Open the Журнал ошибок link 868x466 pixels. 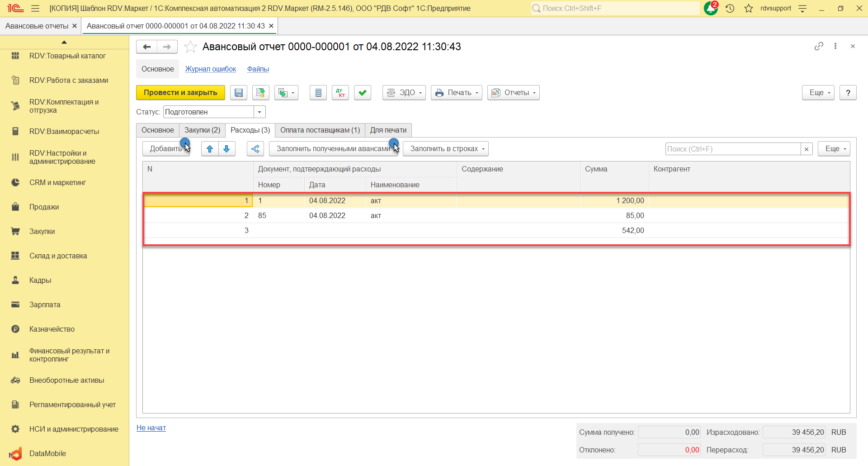point(210,69)
